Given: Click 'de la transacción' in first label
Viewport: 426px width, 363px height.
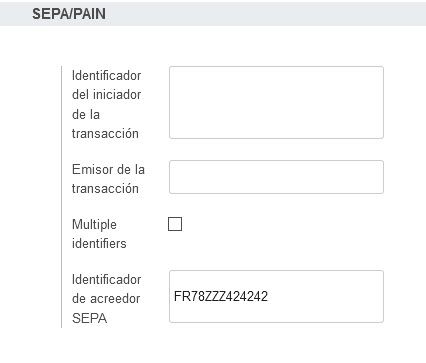Looking at the screenshot, I should point(105,124).
